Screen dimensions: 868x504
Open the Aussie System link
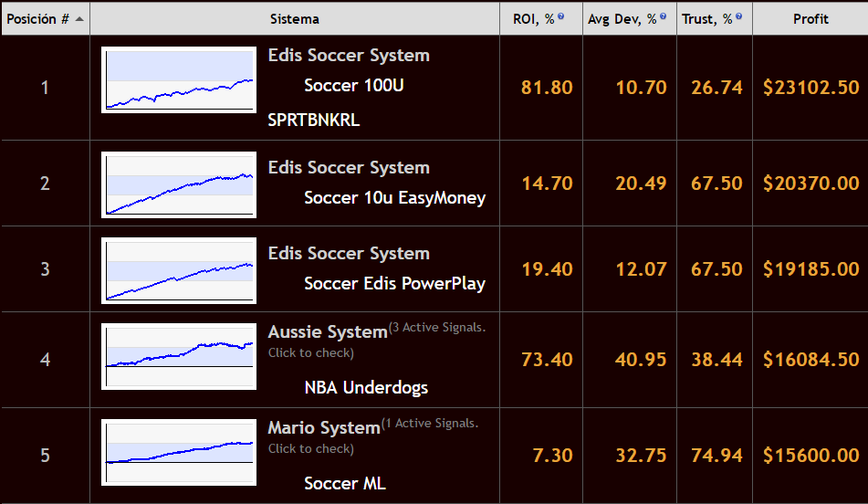tap(328, 331)
